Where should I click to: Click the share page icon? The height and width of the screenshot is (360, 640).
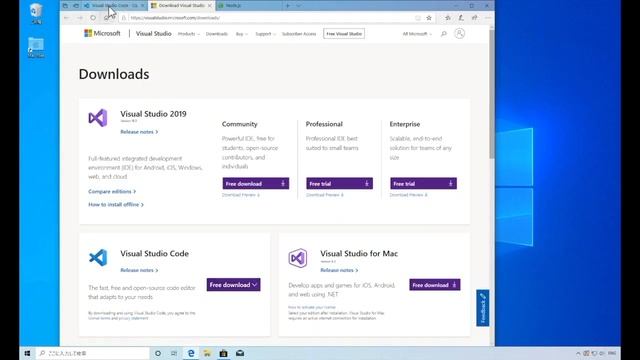coord(474,18)
